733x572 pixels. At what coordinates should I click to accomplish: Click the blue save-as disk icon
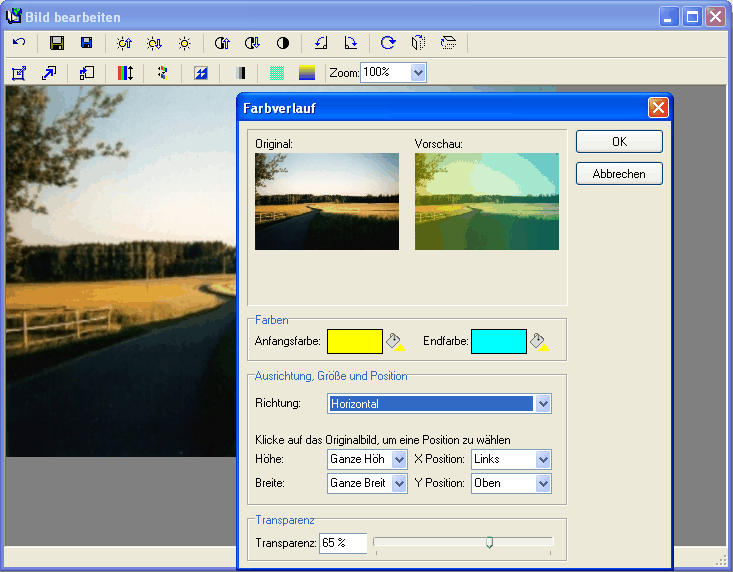tap(86, 43)
